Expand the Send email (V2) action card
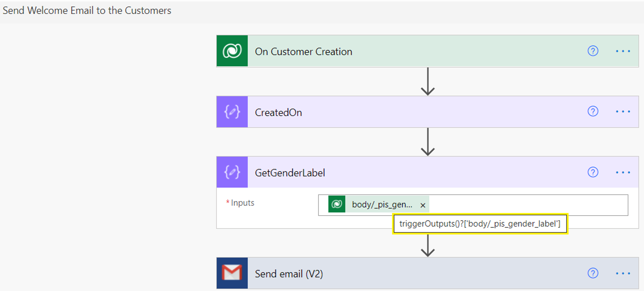This screenshot has height=291, width=644. click(289, 274)
